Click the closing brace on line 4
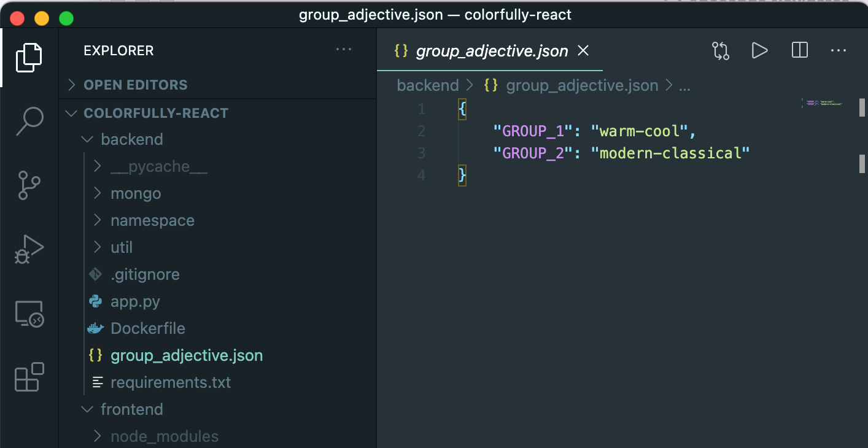Viewport: 868px width, 448px height. coord(462,176)
